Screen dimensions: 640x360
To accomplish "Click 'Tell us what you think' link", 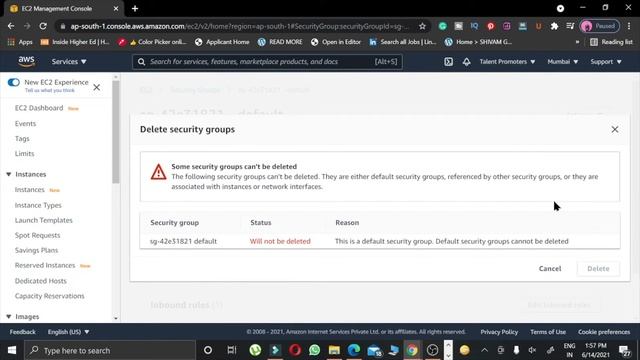I will (50, 91).
